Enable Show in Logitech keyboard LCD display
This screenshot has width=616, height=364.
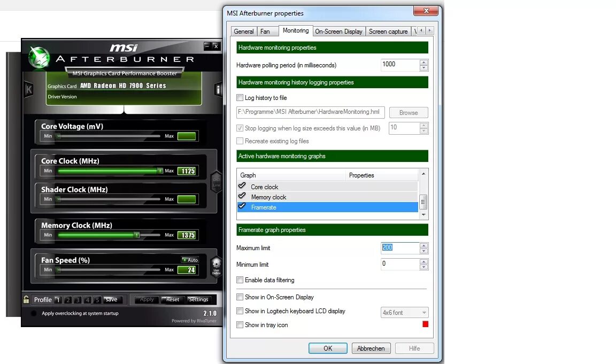[x=240, y=311]
